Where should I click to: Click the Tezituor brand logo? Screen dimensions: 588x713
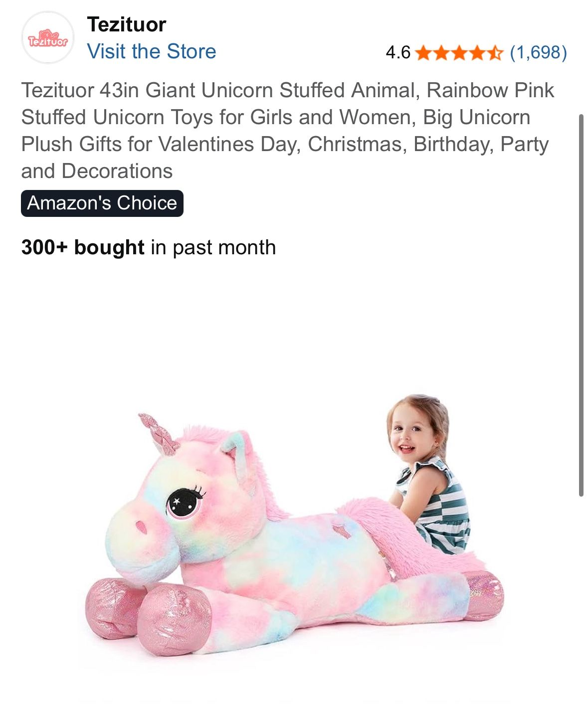coord(47,38)
